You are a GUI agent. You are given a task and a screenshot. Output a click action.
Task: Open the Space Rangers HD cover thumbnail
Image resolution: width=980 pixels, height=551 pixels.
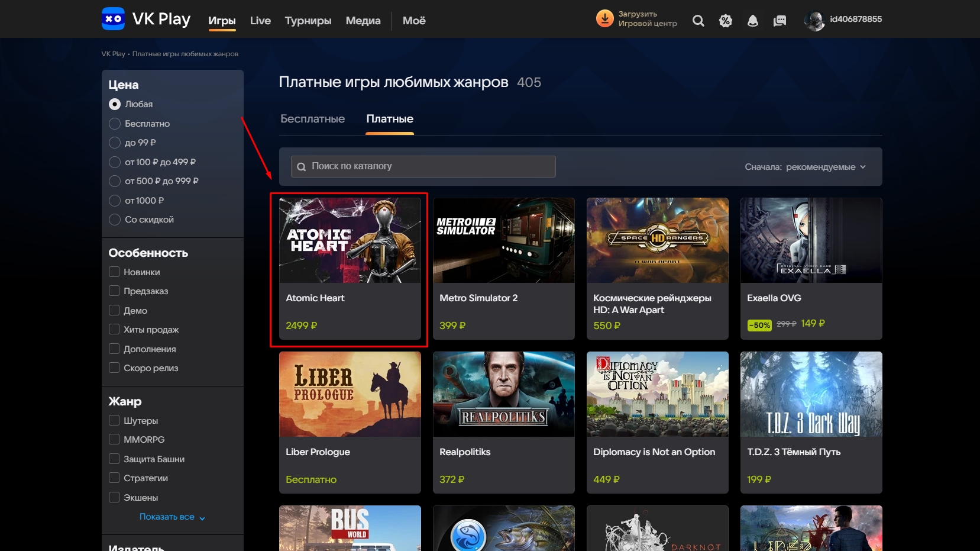pos(658,240)
